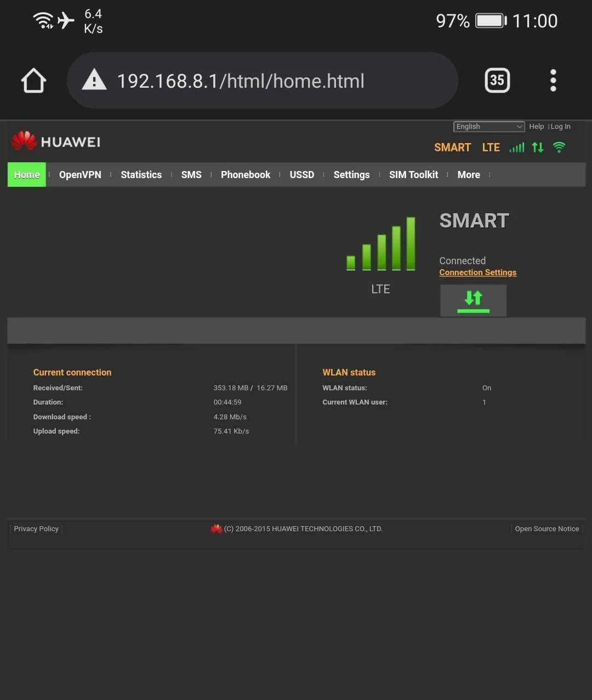Screen dimensions: 592x700
Task: Click the Upload speed label
Action: [56, 431]
